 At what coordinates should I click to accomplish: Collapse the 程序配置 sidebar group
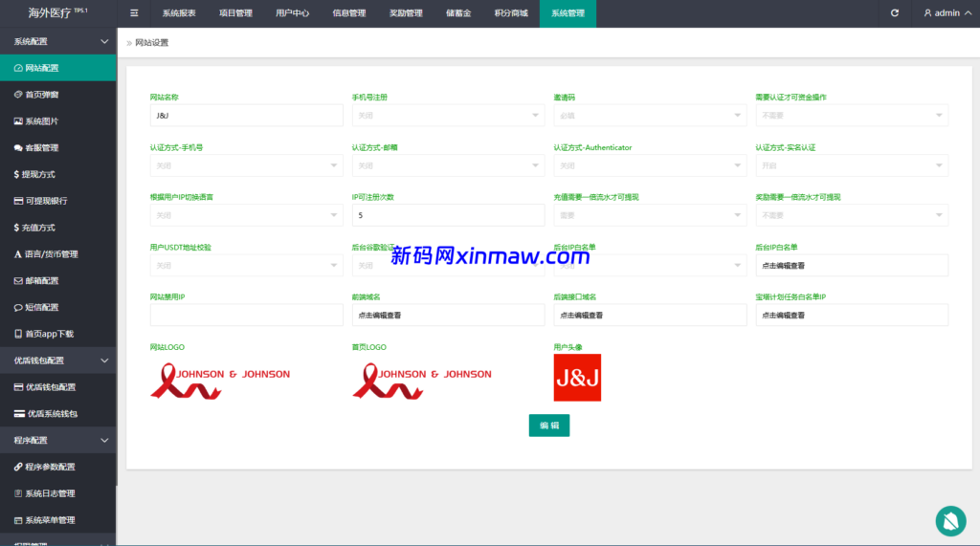58,441
